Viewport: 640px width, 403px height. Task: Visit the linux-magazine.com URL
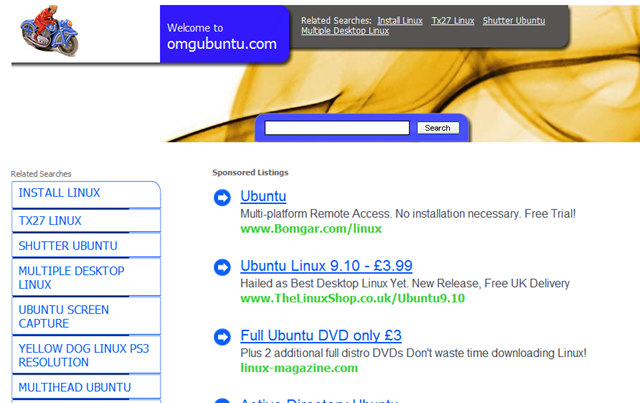point(299,368)
